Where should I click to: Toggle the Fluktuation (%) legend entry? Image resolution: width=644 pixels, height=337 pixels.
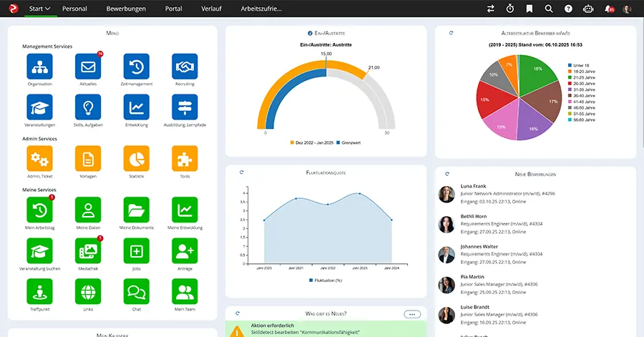point(326,280)
